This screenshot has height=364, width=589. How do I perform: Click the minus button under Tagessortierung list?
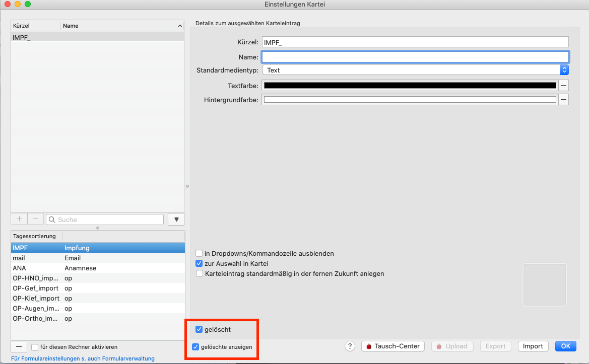click(x=19, y=347)
